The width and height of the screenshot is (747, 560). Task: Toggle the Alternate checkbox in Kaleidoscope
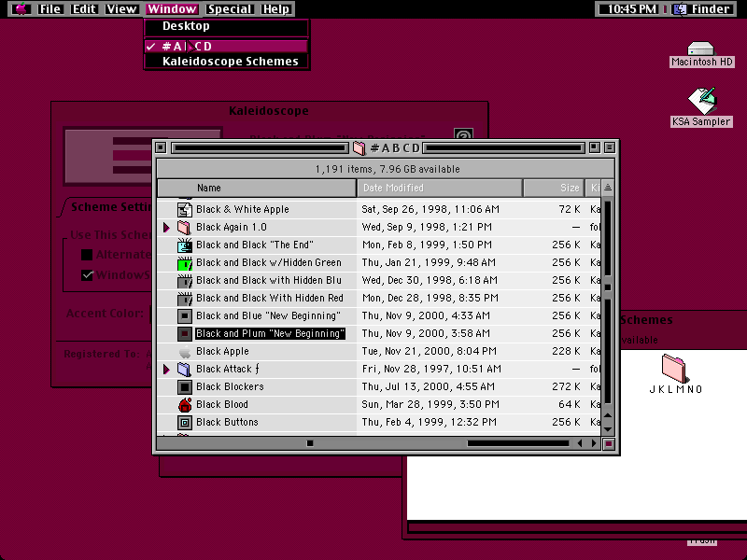click(x=87, y=255)
